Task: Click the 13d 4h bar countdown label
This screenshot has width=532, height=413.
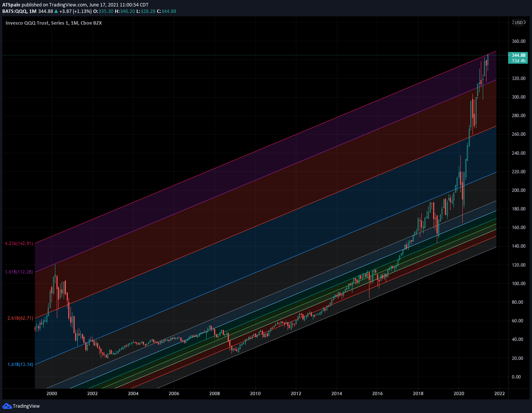Action: tap(518, 61)
